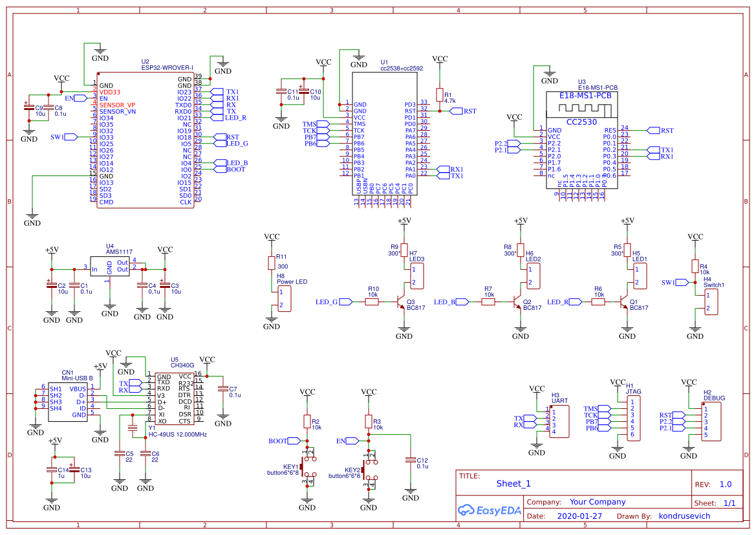Click the EasyEDA logo in the title block
Image resolution: width=756 pixels, height=535 pixels.
[x=489, y=510]
